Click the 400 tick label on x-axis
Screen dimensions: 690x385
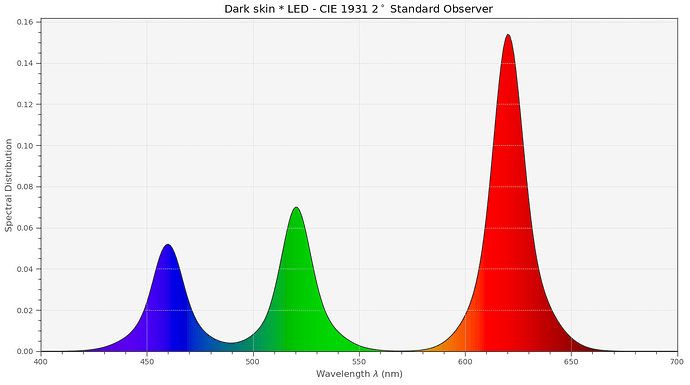click(40, 362)
